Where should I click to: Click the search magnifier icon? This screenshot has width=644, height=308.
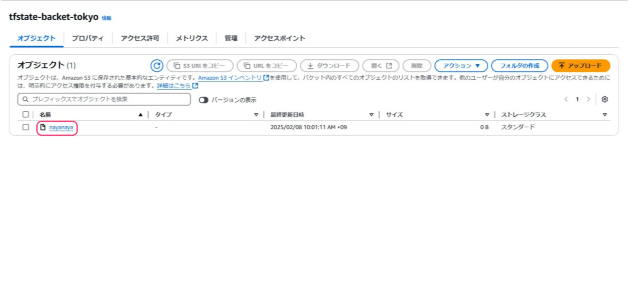[25, 99]
